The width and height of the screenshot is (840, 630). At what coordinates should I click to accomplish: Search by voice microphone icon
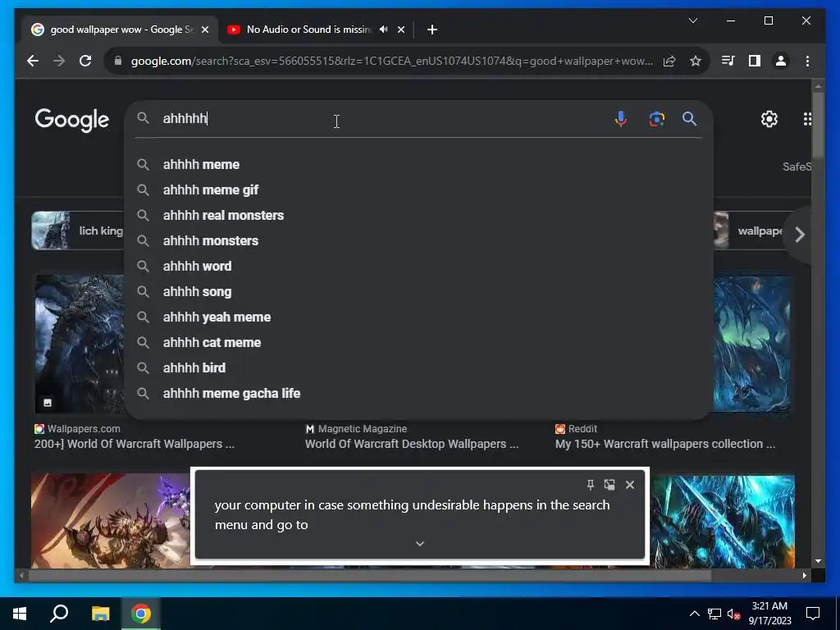(621, 118)
